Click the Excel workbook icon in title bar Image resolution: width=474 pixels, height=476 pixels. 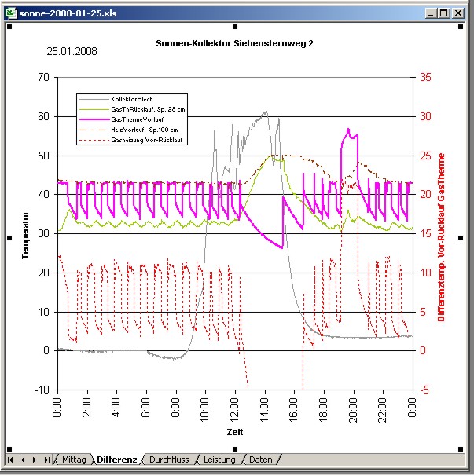coord(12,13)
